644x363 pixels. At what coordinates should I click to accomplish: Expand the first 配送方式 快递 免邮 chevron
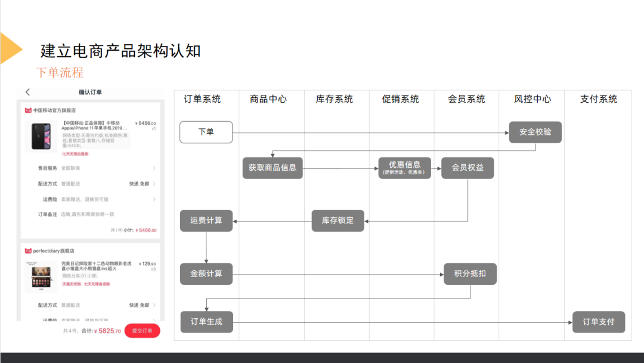tap(154, 184)
